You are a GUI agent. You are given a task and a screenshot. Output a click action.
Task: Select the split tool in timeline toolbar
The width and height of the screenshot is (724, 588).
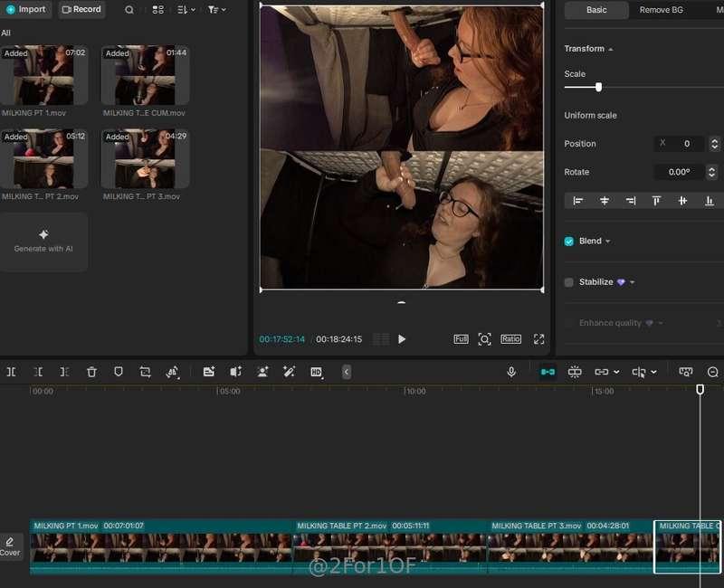click(x=11, y=372)
